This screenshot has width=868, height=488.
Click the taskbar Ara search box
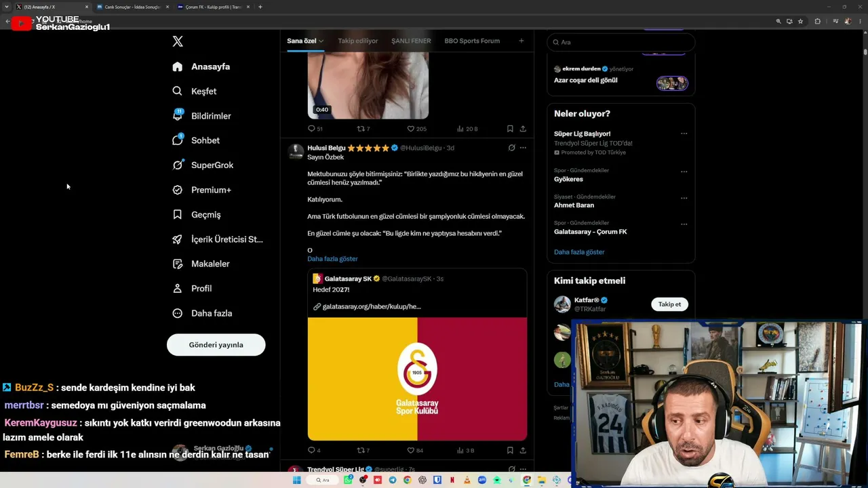pos(323,481)
